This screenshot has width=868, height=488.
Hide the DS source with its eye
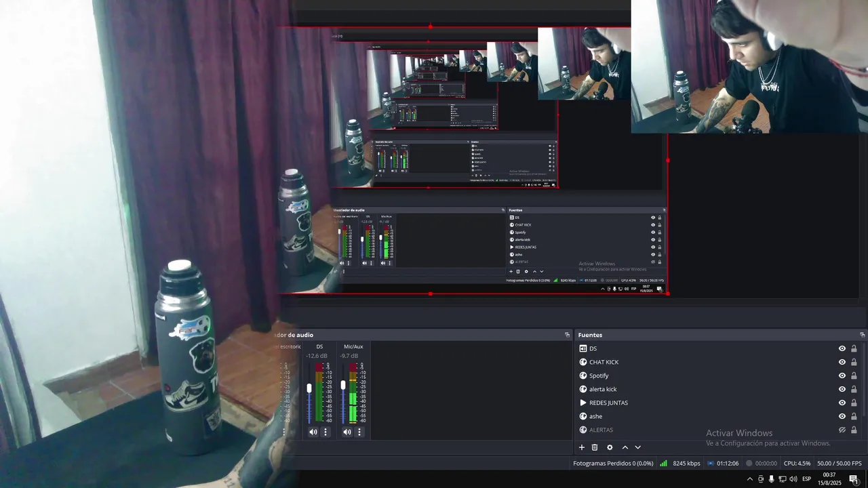tap(842, 348)
